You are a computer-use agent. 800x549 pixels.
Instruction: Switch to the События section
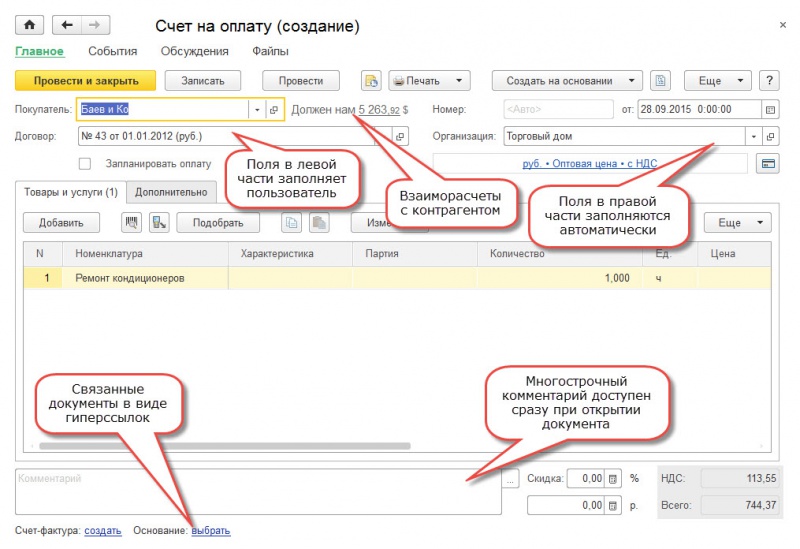pos(113,51)
